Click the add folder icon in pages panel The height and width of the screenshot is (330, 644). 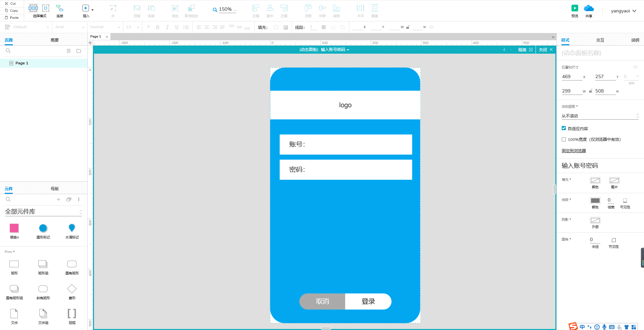coord(79,51)
